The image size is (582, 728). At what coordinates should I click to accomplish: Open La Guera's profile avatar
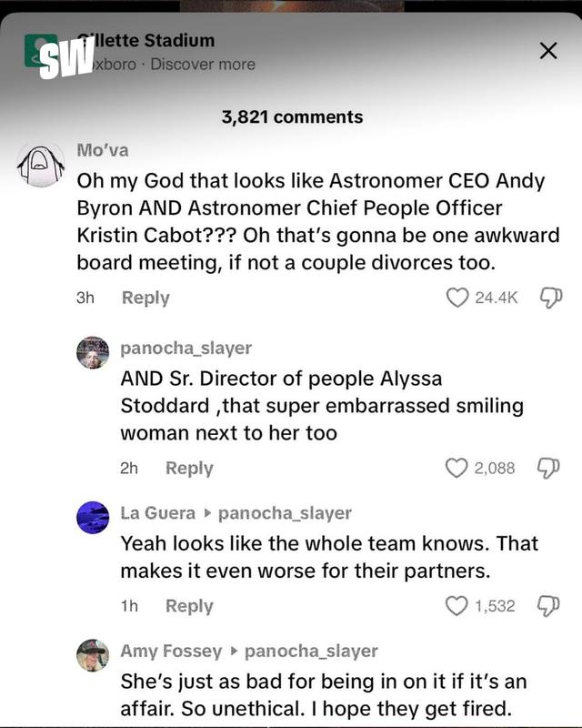93,517
